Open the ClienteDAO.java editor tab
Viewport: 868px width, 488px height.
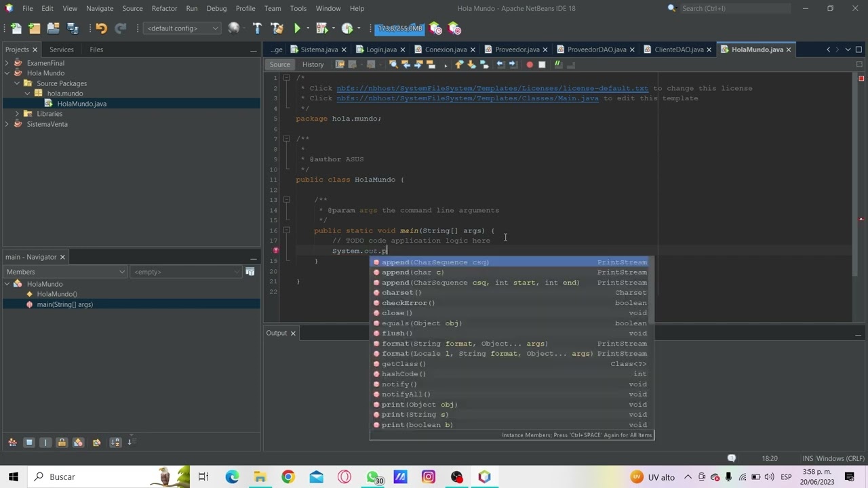[679, 49]
